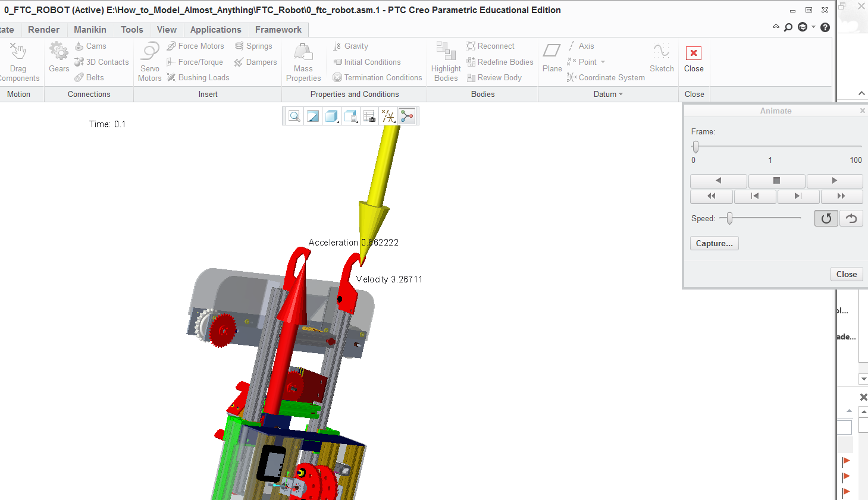Click the command search magnifier icon

[788, 27]
